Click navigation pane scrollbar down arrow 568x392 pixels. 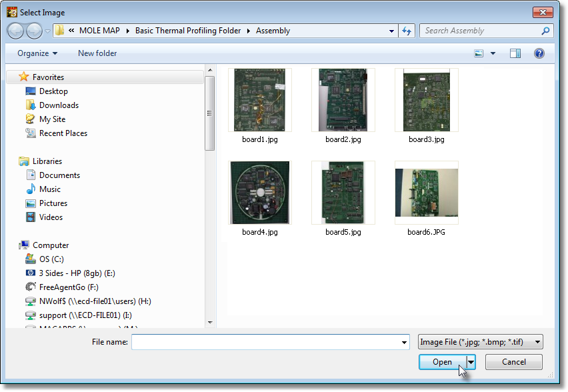pos(210,323)
